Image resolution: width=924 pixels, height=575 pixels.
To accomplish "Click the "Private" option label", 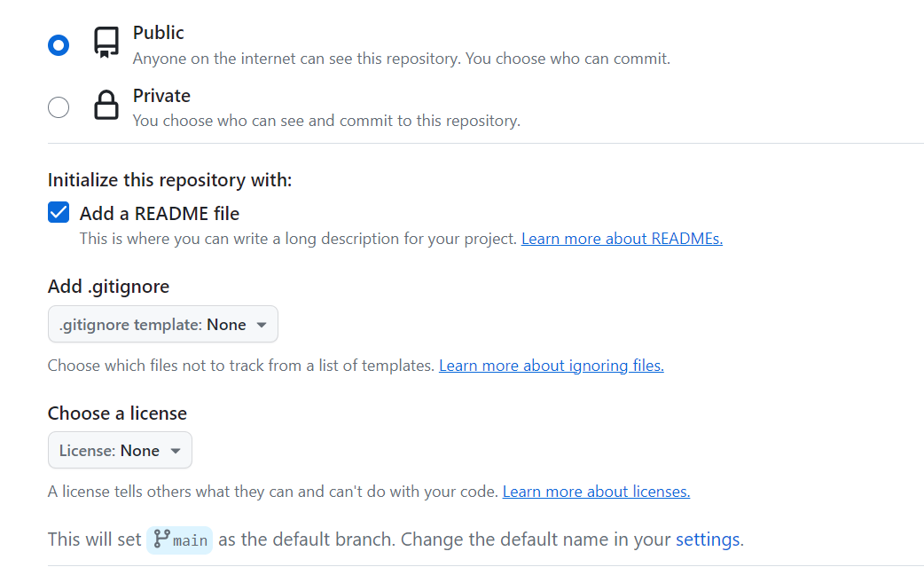I will [x=161, y=96].
